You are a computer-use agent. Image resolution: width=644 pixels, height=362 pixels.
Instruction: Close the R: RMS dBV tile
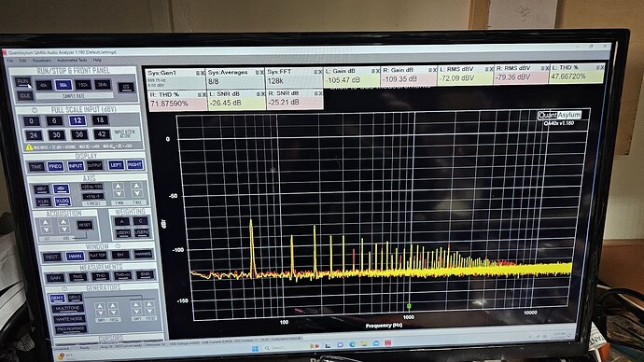coord(547,68)
